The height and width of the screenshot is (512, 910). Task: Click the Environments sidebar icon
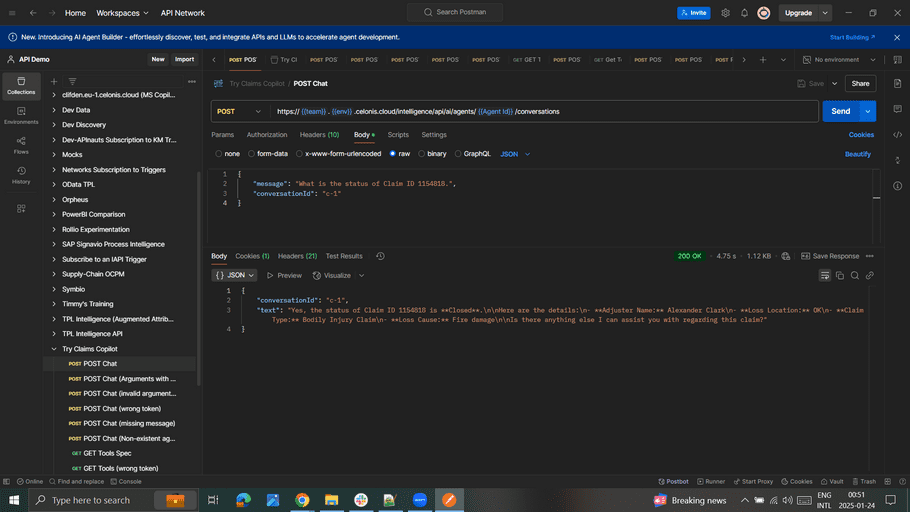pos(21,114)
